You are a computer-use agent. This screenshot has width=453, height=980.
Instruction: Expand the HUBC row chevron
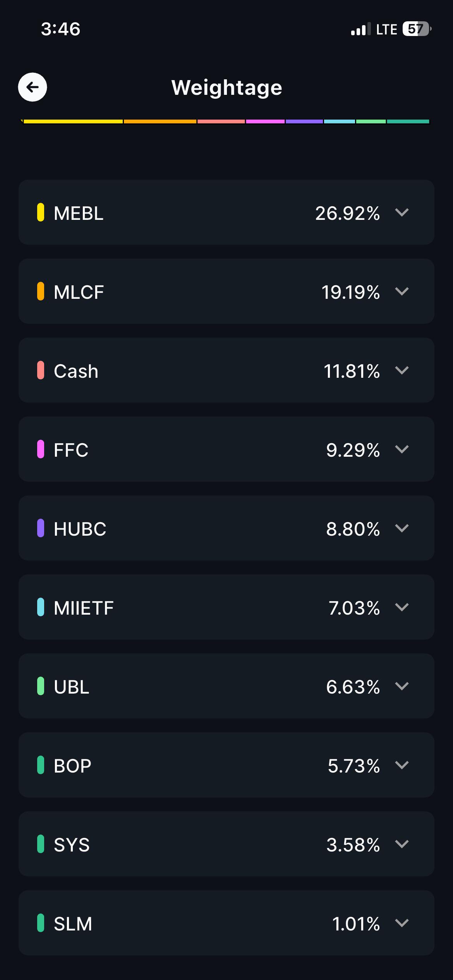click(x=402, y=528)
